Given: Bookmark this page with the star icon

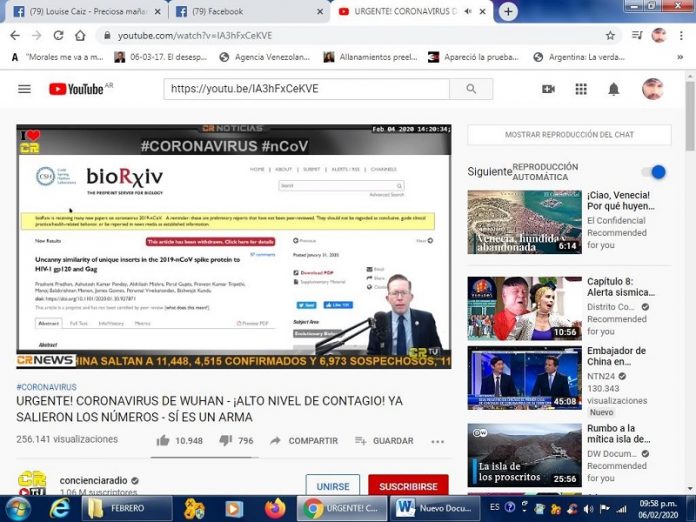Looking at the screenshot, I should (610, 36).
